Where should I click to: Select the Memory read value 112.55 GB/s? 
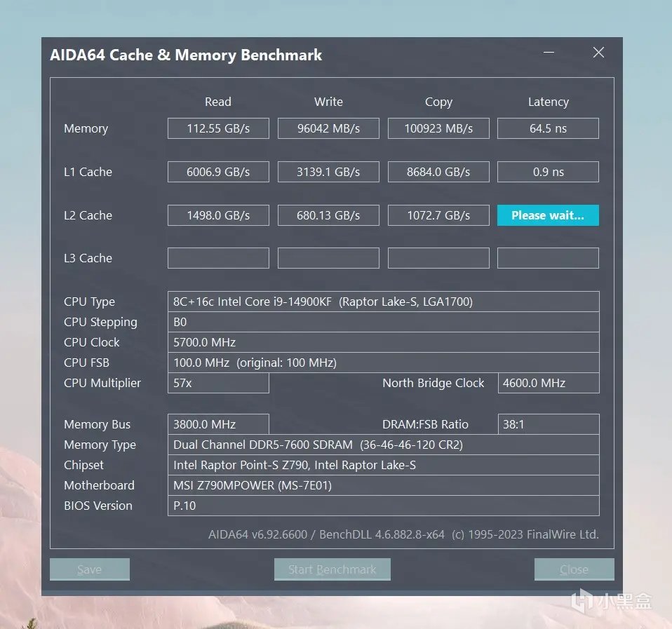(218, 128)
